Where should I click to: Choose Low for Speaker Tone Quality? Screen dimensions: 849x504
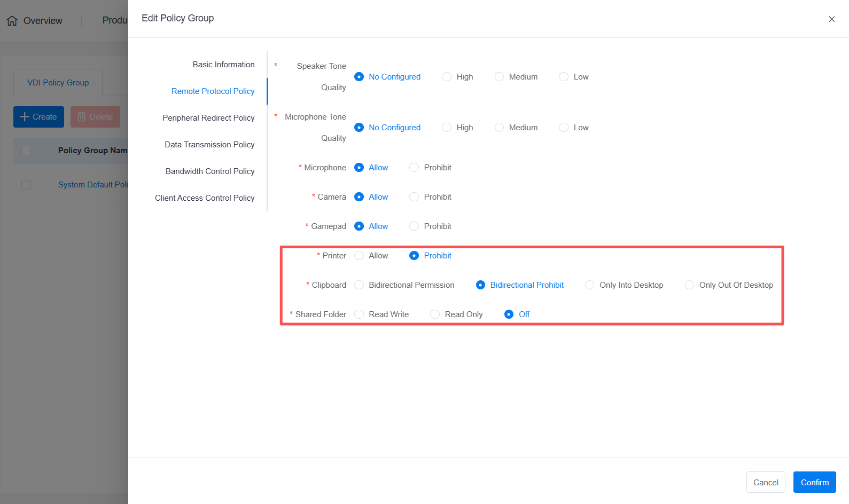click(564, 77)
